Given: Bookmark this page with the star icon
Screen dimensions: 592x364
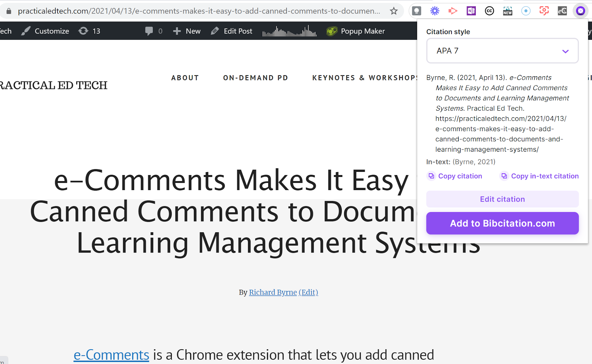Looking at the screenshot, I should pos(393,11).
